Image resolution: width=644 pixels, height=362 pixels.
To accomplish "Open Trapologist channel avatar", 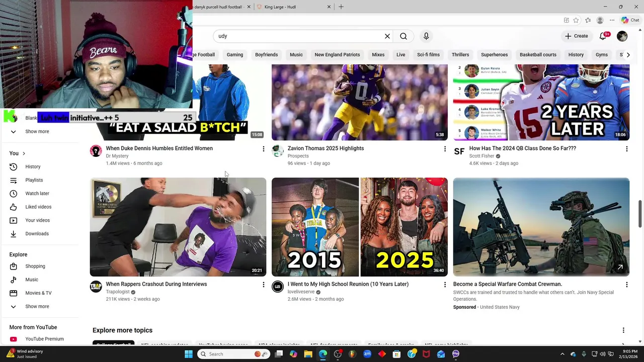I will (x=96, y=287).
